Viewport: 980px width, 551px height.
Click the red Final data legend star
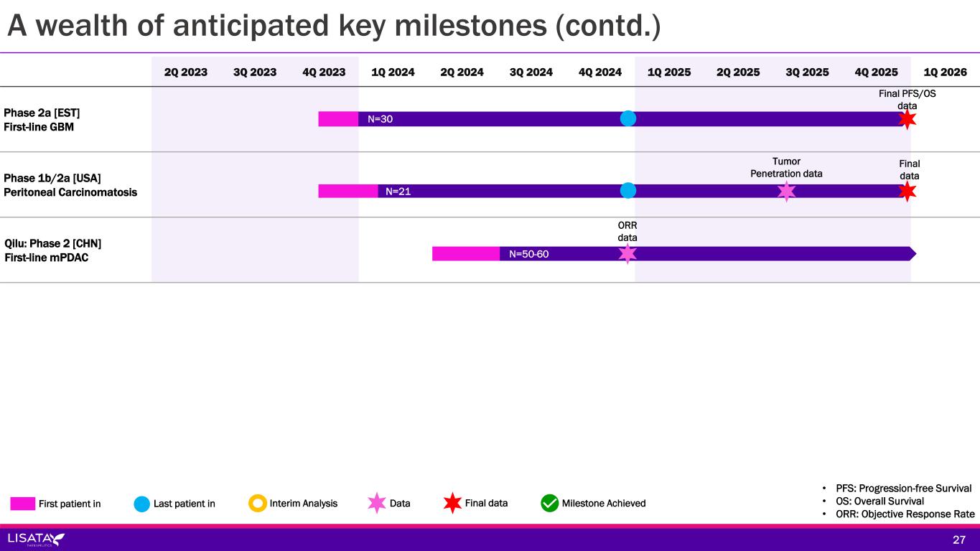pos(452,503)
